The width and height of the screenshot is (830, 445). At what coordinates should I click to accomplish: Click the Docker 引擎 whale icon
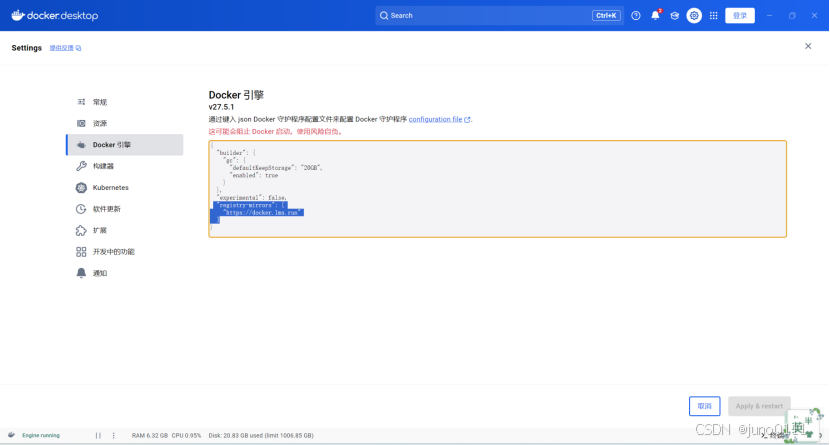tap(81, 144)
